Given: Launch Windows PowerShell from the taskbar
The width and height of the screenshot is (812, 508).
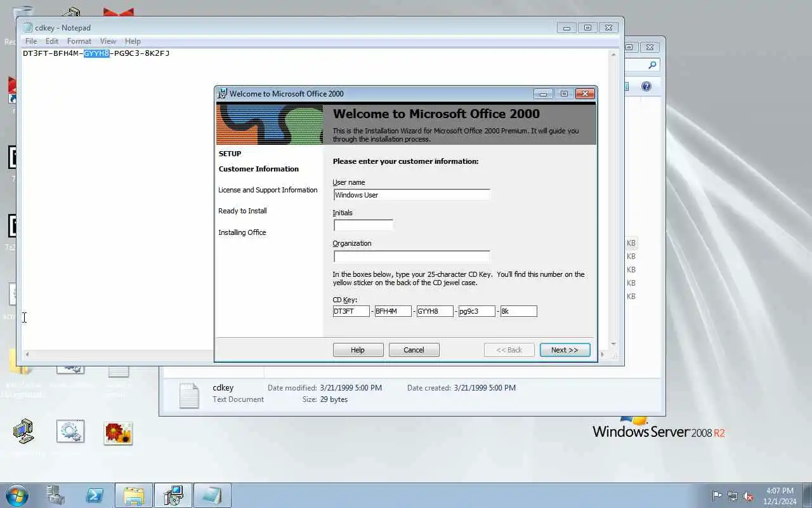Looking at the screenshot, I should (95, 495).
